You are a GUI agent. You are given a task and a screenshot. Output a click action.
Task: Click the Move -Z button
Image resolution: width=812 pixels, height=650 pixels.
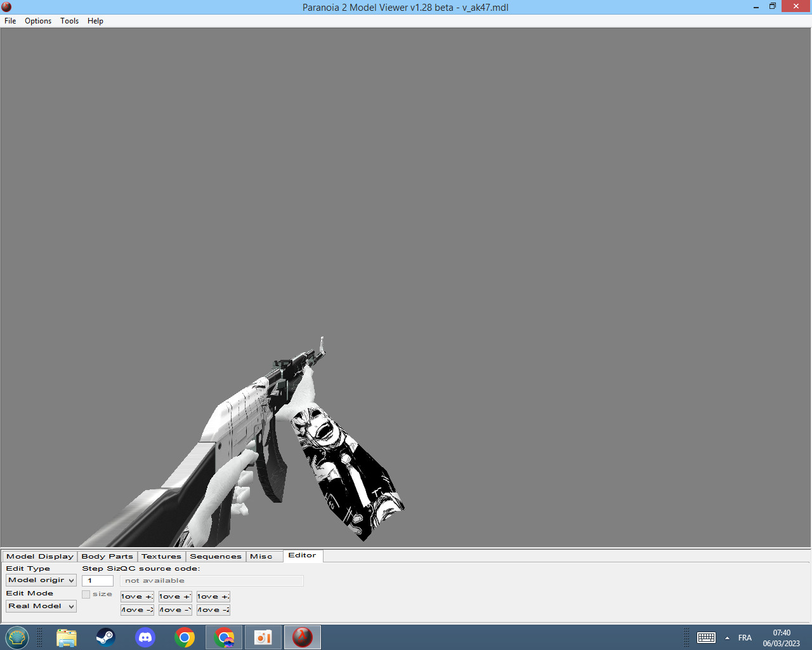pyautogui.click(x=213, y=609)
